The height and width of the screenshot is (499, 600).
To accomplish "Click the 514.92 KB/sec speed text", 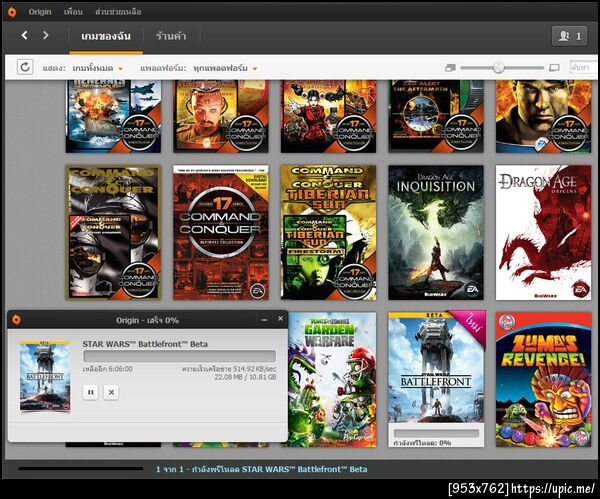I will click(229, 369).
